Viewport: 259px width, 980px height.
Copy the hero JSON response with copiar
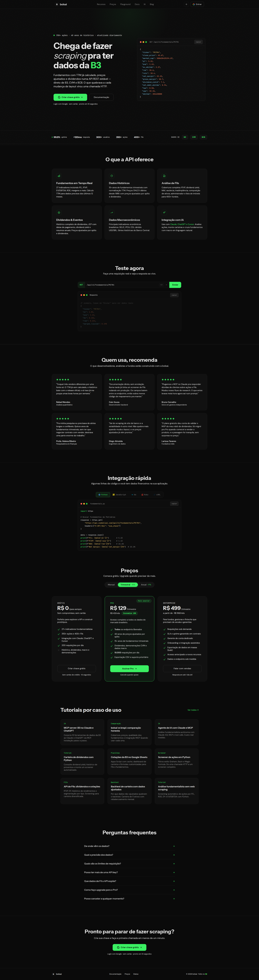[x=198, y=42]
